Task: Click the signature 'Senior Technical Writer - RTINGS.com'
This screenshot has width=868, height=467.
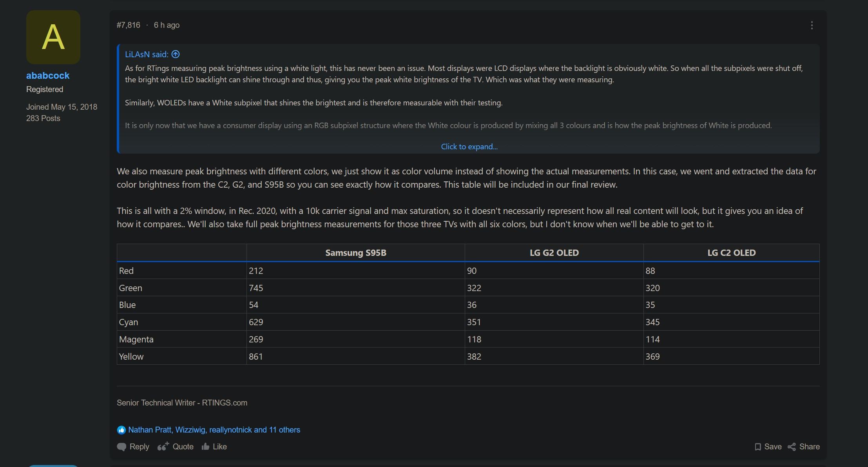Action: pos(182,403)
